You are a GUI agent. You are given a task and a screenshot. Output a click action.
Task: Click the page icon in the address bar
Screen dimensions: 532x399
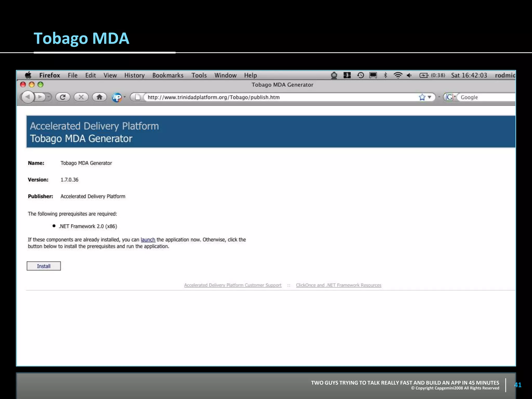pyautogui.click(x=138, y=97)
